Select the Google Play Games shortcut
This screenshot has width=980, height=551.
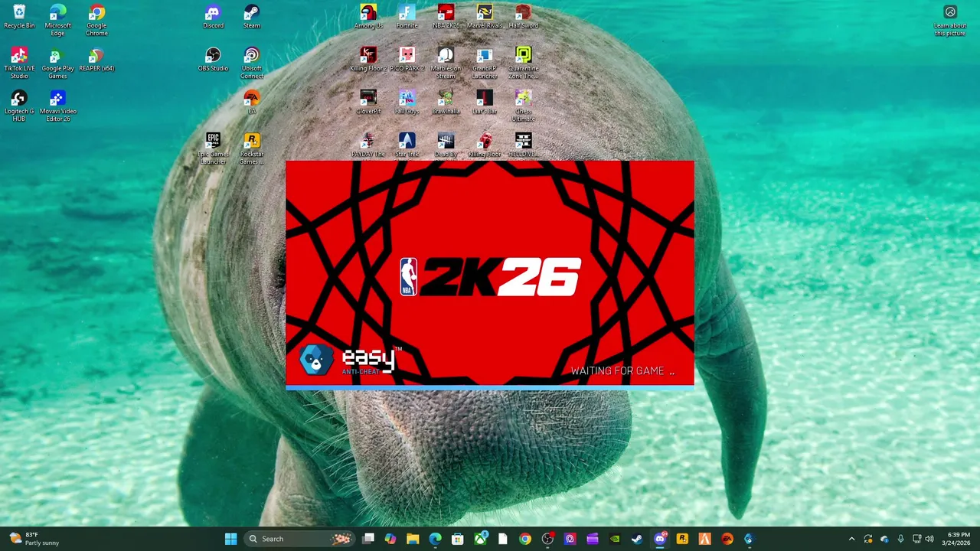(57, 63)
